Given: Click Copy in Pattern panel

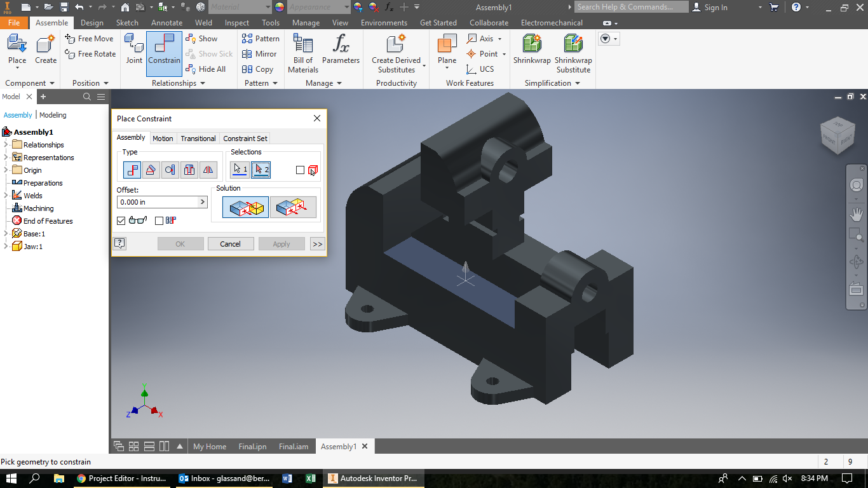Looking at the screenshot, I should (257, 69).
